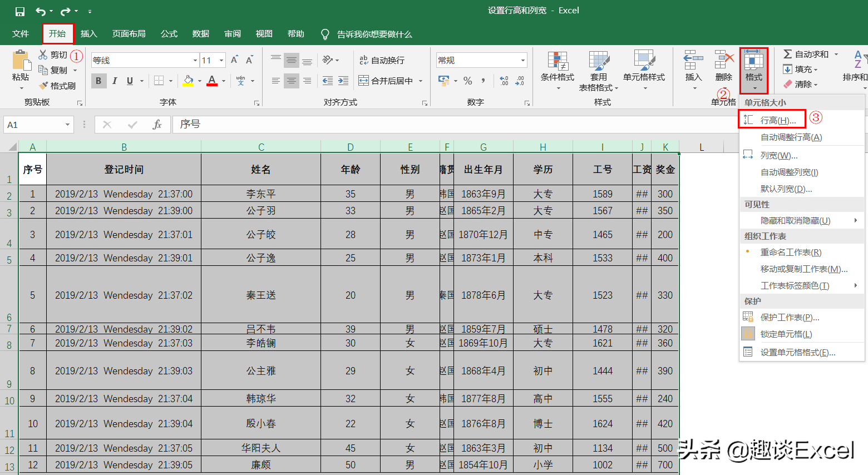Choose Protect Sheet (保护工作表)
The width and height of the screenshot is (868, 475).
[x=802, y=318]
